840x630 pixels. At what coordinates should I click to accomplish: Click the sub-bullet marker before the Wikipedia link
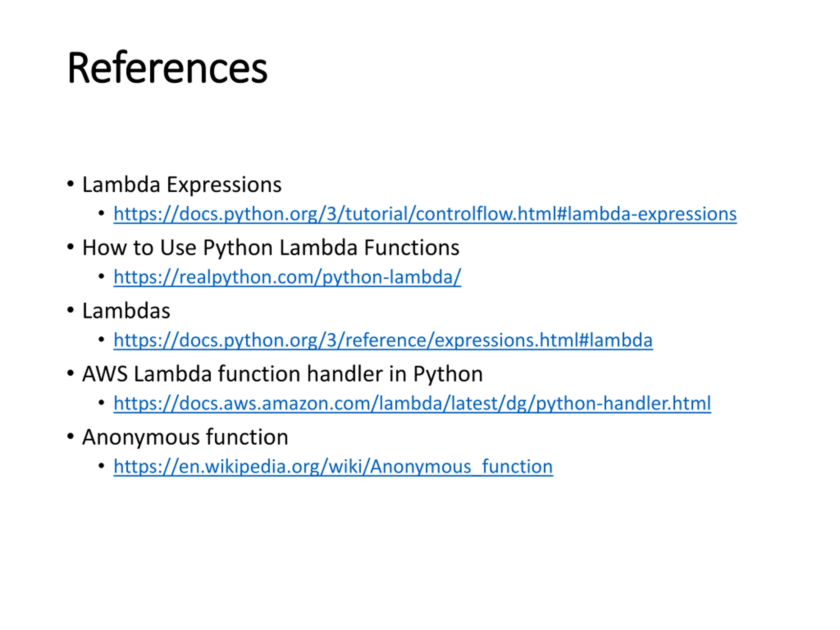[101, 465]
